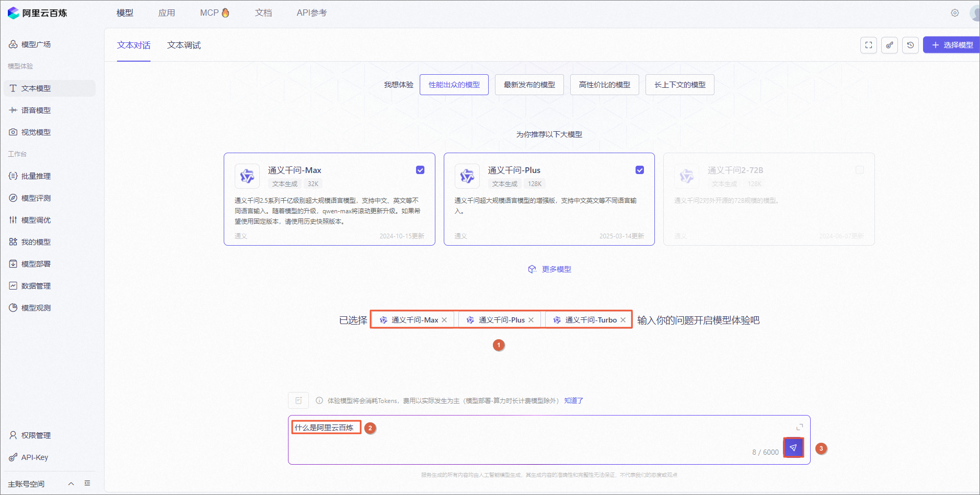Viewport: 980px width, 495px height.
Task: Focus the question input containing 什么是阿里云百炼
Action: coord(549,440)
